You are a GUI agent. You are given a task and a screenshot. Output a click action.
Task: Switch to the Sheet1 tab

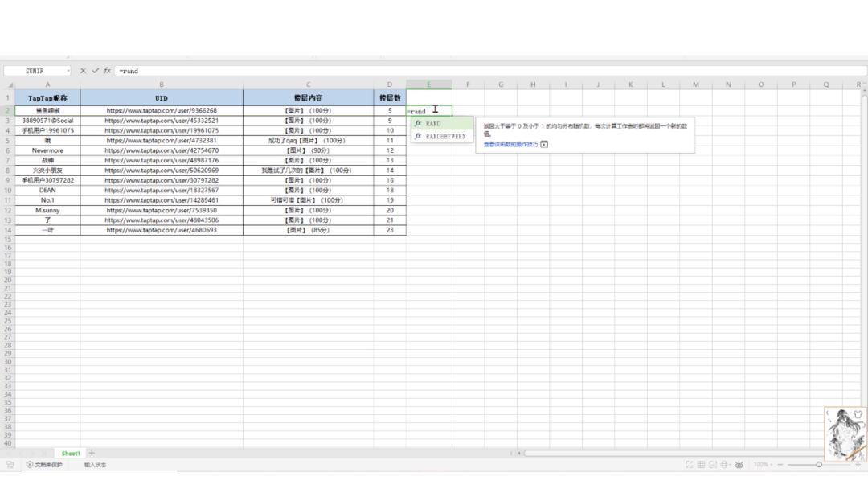[x=71, y=454]
